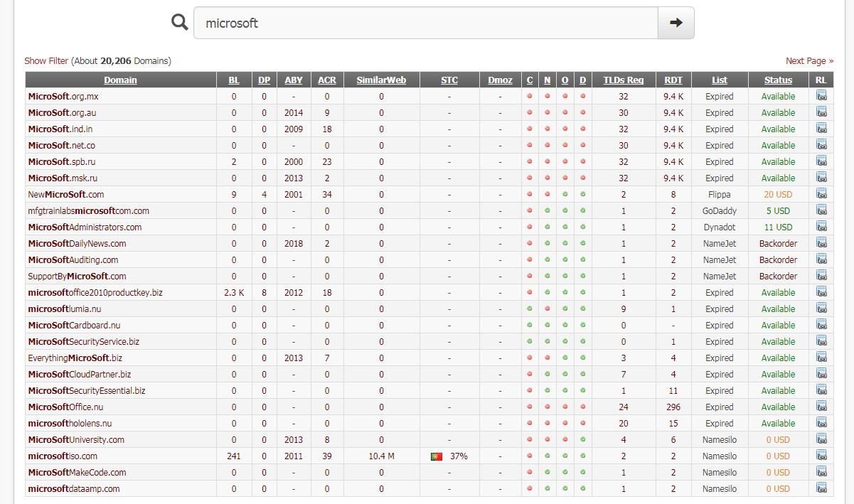Screen dimensions: 854x504
Task: Click the RL icon for MicroSoftUniversity.com
Action: click(x=821, y=439)
